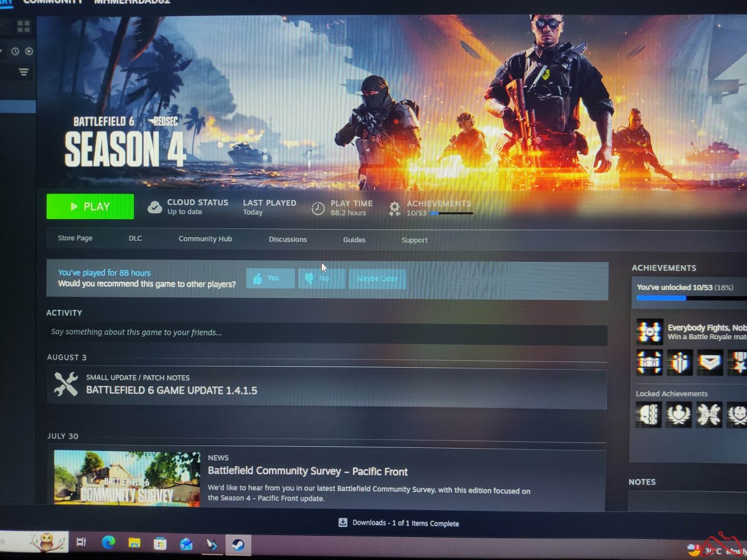This screenshot has width=747, height=560.
Task: Click the AUGUST 3 date heading
Action: click(67, 357)
